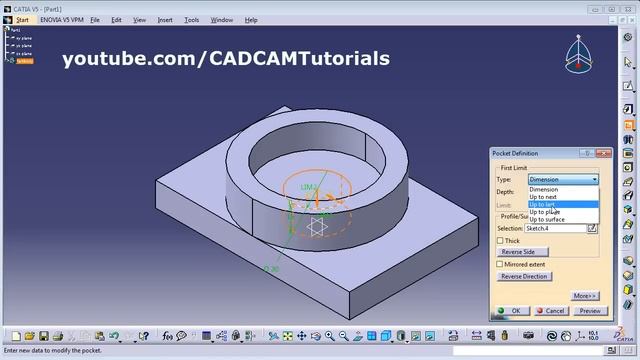The width and height of the screenshot is (640, 360).
Task: Click the command input field in status bar
Action: coord(527,351)
